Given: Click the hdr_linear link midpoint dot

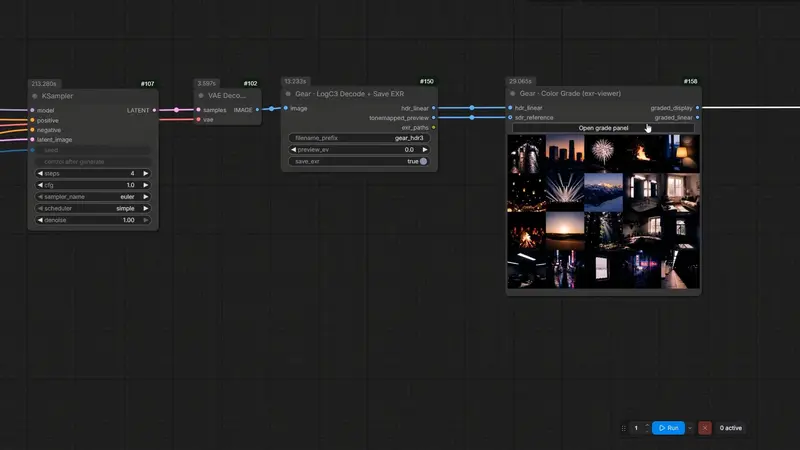Looking at the screenshot, I should (x=472, y=108).
